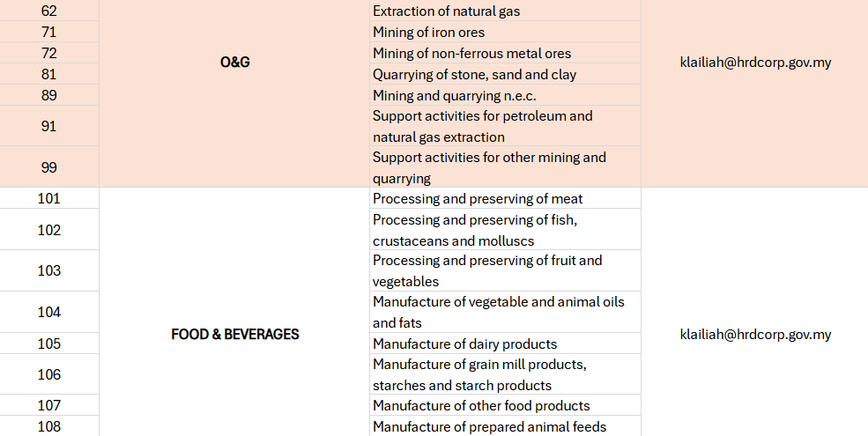
Task: Click 'Manufacture of vegetable and animal oils' cell
Action: point(498,312)
